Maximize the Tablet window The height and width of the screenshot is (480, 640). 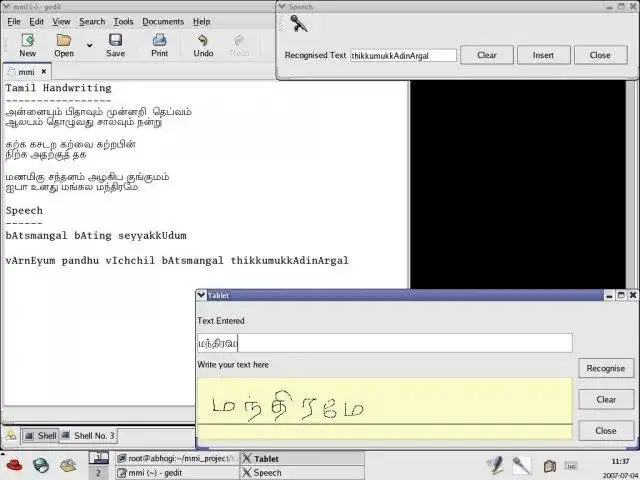[621, 295]
